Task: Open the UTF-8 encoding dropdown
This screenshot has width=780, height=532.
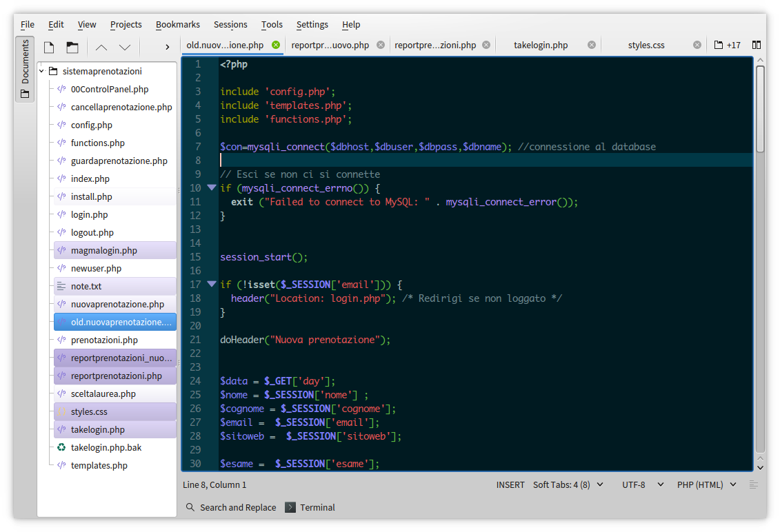Action: pyautogui.click(x=643, y=484)
